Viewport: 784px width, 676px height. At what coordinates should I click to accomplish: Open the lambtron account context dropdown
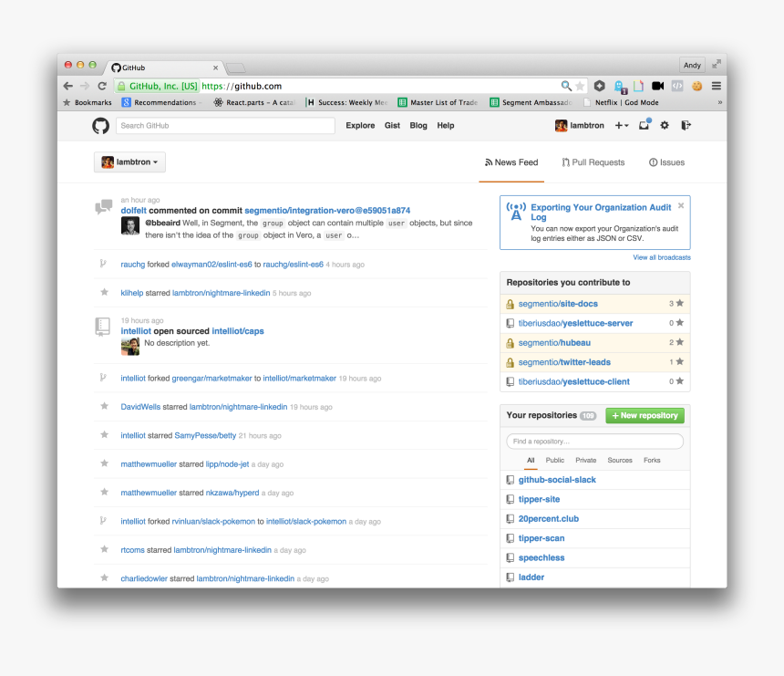click(129, 161)
